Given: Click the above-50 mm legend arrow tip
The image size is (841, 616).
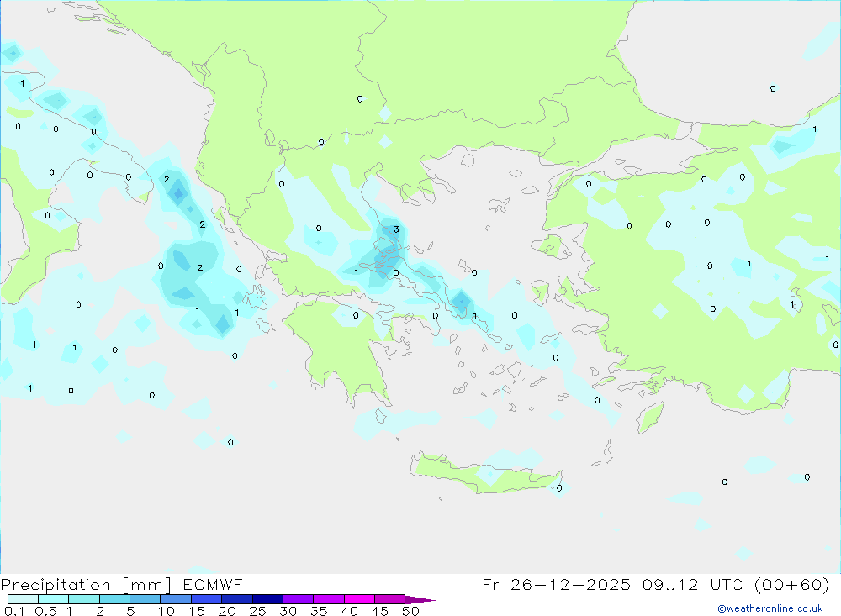Looking at the screenshot, I should point(420,600).
